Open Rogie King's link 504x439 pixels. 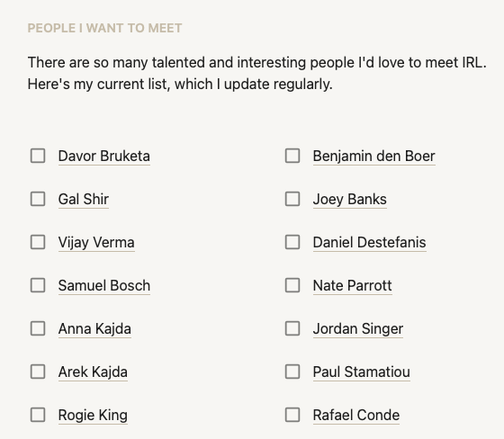point(93,416)
